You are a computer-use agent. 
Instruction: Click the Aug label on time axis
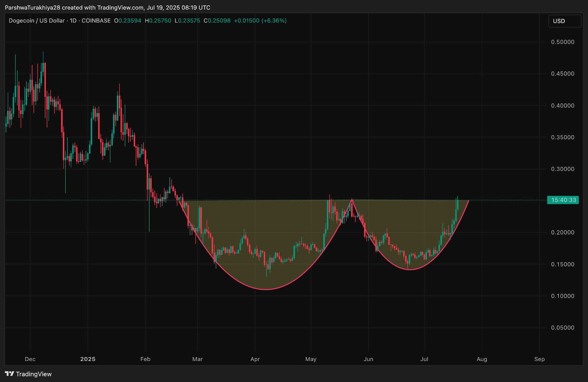tap(482, 359)
